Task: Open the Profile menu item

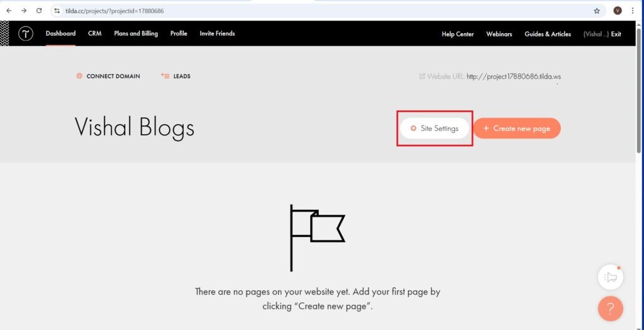Action: tap(179, 33)
